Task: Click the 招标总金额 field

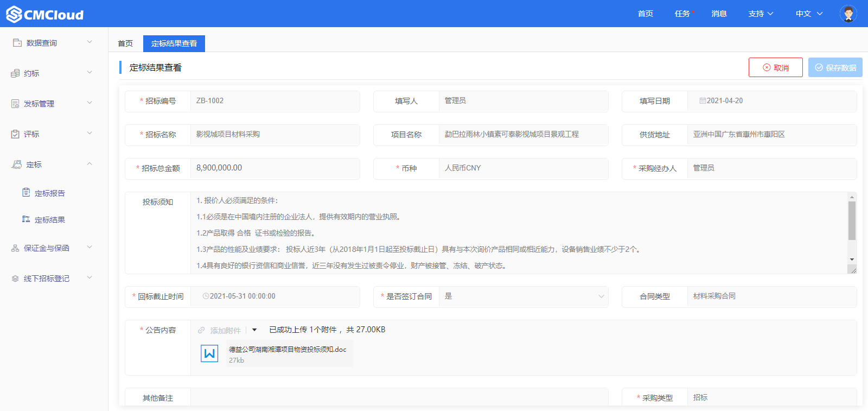Action: point(275,168)
